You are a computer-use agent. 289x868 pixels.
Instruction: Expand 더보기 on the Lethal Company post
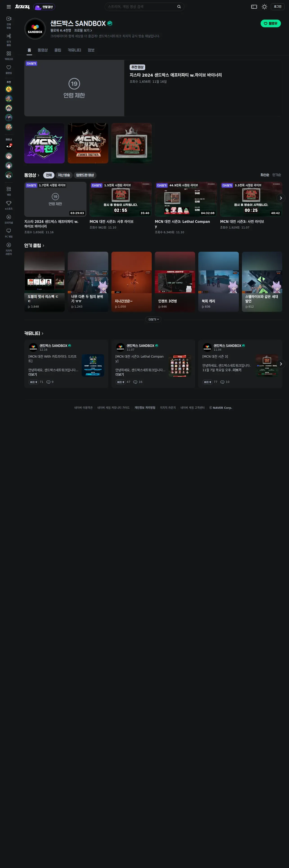coord(120,374)
